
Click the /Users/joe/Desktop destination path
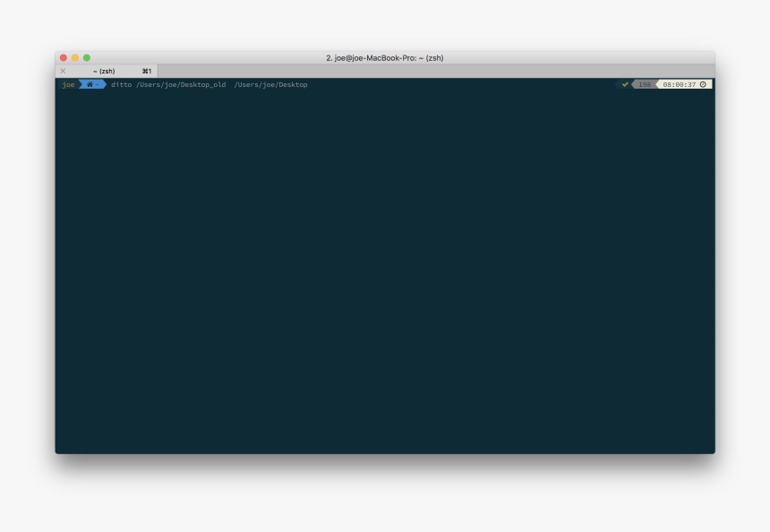(x=271, y=84)
